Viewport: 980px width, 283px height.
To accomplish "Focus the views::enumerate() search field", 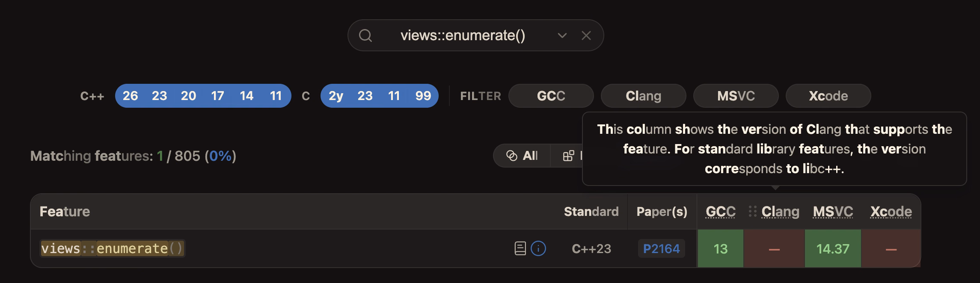I will [x=463, y=35].
